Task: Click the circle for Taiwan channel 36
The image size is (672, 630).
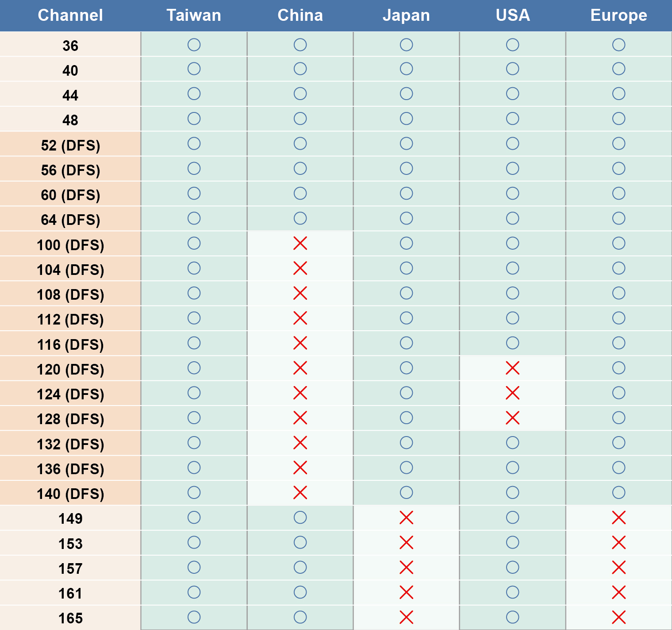Action: (194, 45)
